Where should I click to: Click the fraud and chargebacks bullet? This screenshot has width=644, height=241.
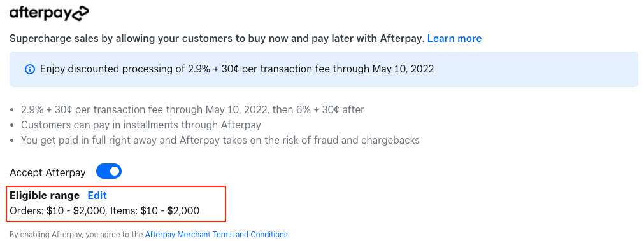(220, 140)
